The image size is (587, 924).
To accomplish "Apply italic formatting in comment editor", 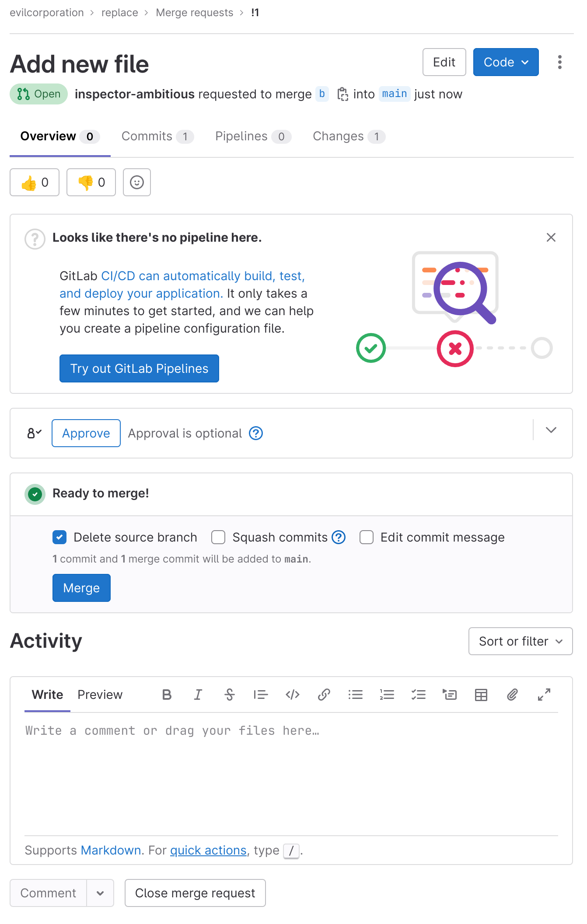I will pos(198,695).
